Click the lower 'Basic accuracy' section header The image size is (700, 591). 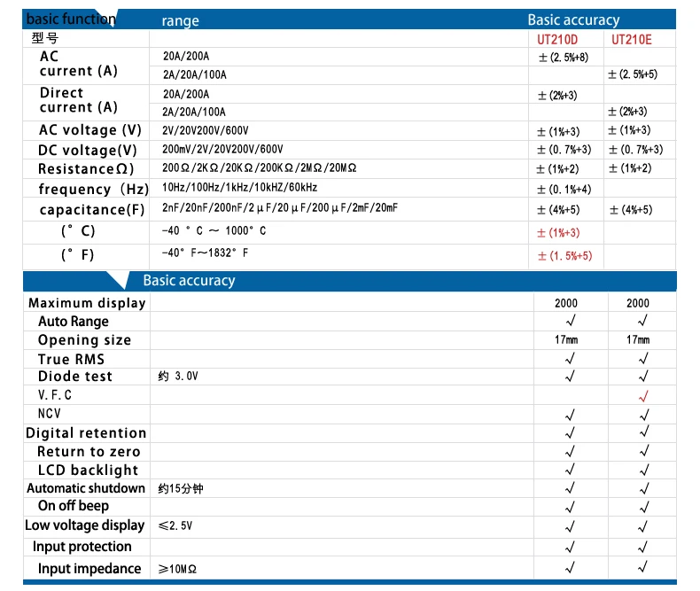click(x=189, y=280)
